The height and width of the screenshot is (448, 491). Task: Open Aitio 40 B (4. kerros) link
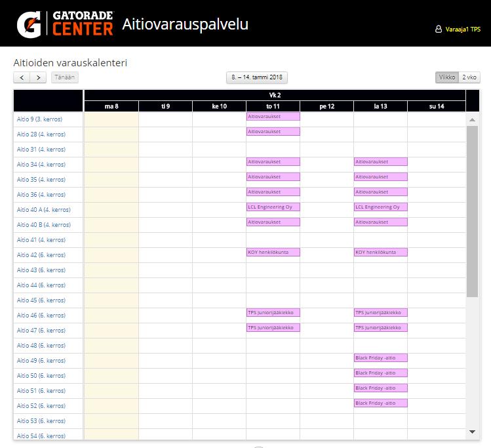43,224
